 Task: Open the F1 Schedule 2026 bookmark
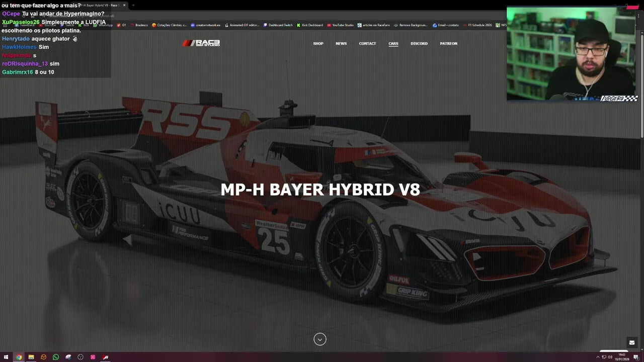(477, 25)
